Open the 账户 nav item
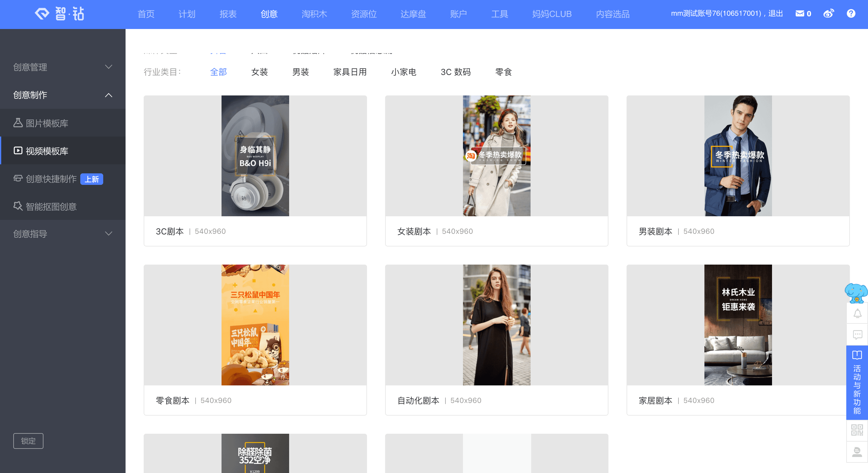The image size is (868, 473). pyautogui.click(x=459, y=14)
